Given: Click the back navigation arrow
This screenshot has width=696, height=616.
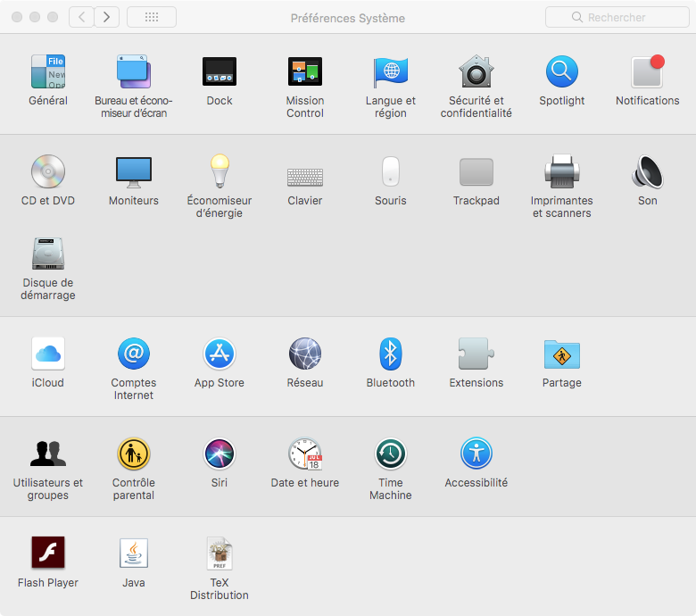Looking at the screenshot, I should point(81,17).
